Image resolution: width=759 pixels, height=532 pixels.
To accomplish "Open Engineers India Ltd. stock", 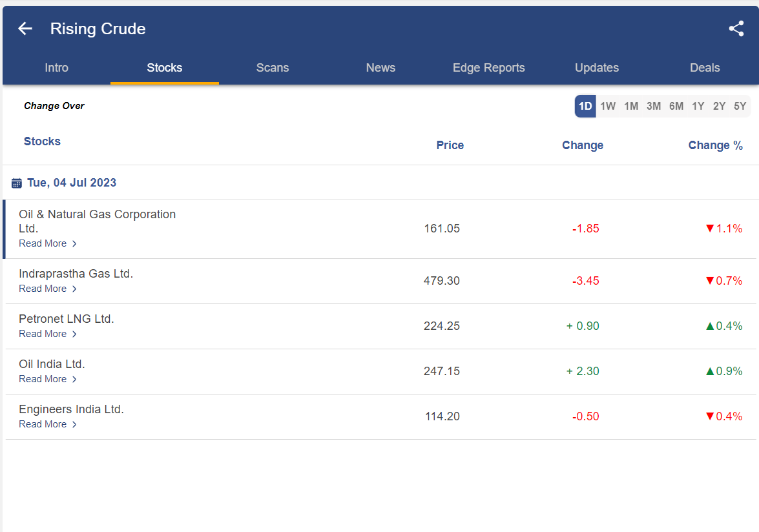I will click(x=72, y=409).
